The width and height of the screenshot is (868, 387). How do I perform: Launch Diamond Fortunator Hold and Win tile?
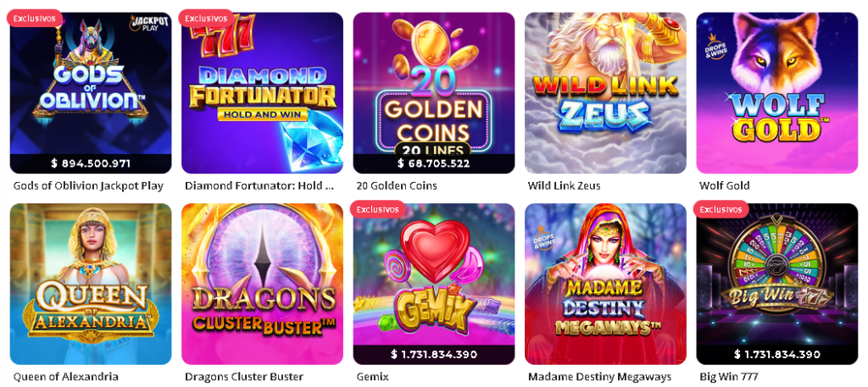click(x=263, y=93)
